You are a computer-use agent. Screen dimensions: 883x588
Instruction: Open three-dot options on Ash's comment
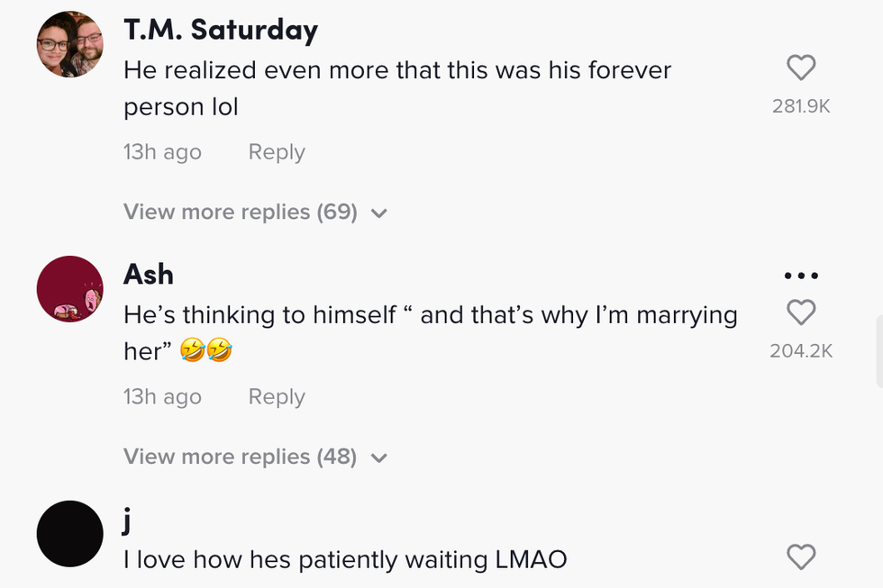(801, 276)
